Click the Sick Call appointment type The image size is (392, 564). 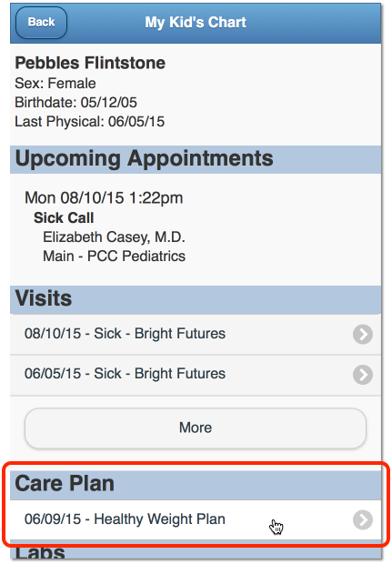click(x=64, y=218)
